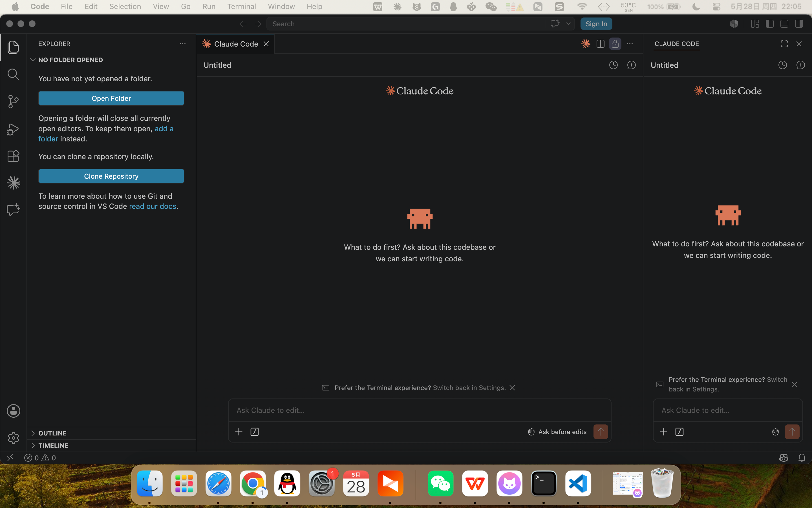The width and height of the screenshot is (812, 508).
Task: Add attachment in right Claude panel input
Action: tap(663, 432)
